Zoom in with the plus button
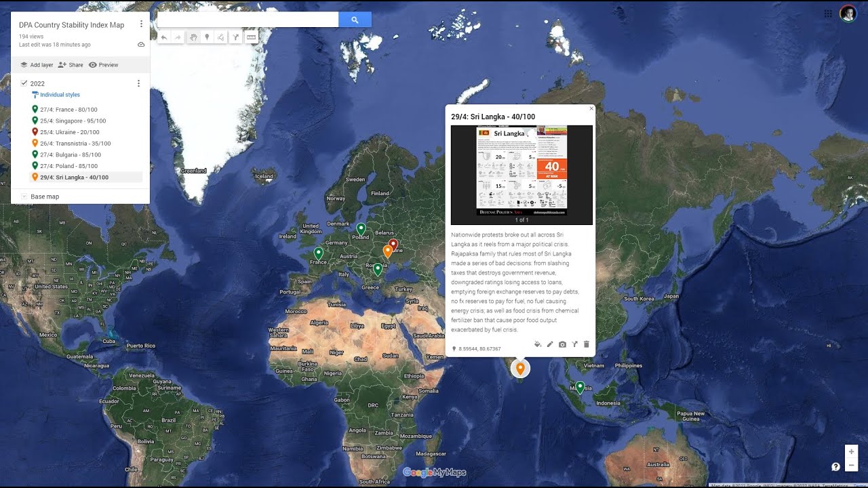868x488 pixels. tap(851, 451)
